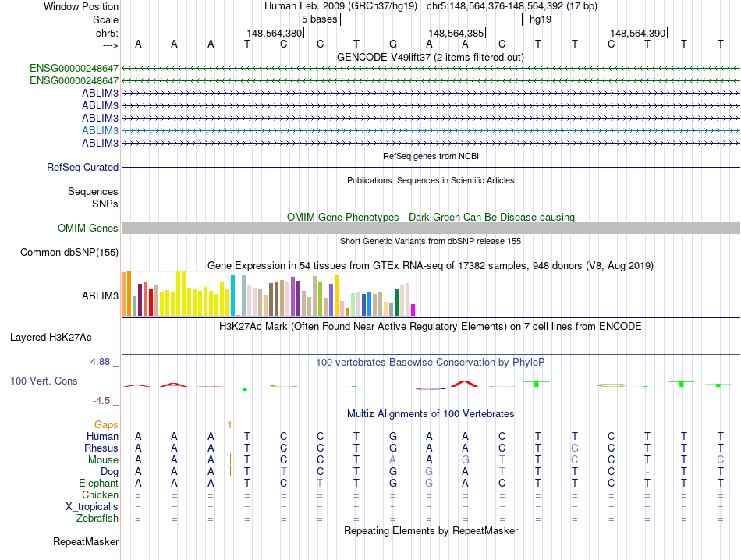Click the hg19 label next to scale bar
This screenshot has width=741, height=560.
(541, 19)
